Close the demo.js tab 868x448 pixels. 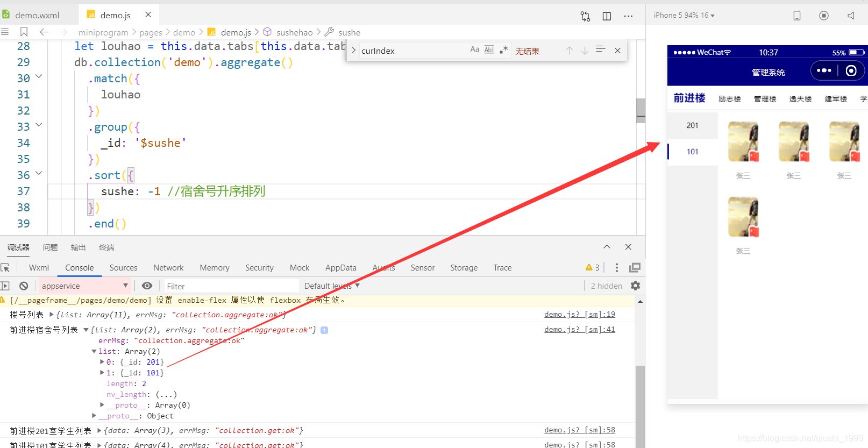[148, 15]
